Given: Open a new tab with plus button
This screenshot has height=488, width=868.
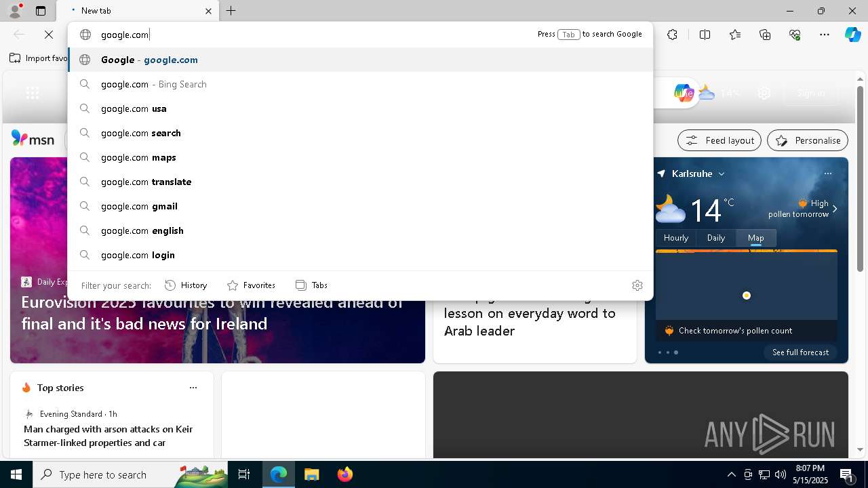Looking at the screenshot, I should point(231,11).
